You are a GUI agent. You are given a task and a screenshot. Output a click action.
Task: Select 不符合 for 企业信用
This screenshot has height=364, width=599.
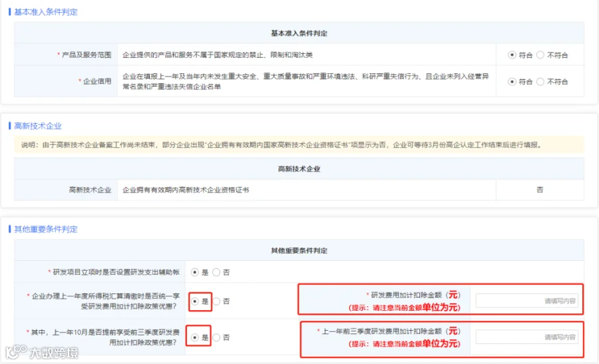coord(540,81)
